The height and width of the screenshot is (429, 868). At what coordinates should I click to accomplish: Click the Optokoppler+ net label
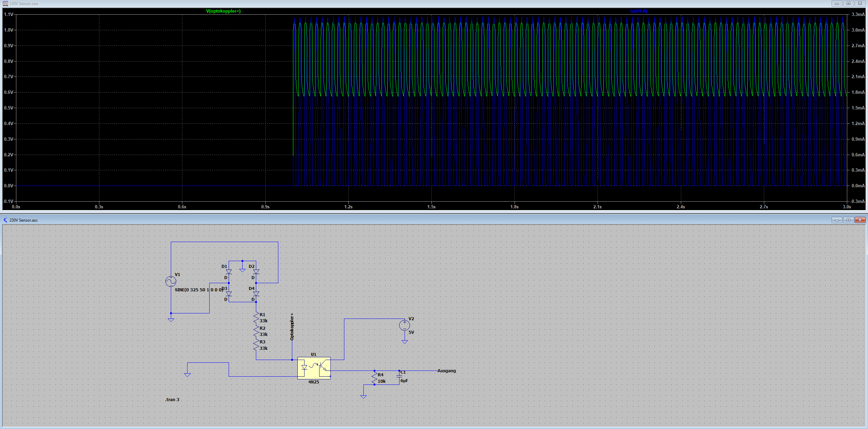(x=292, y=327)
